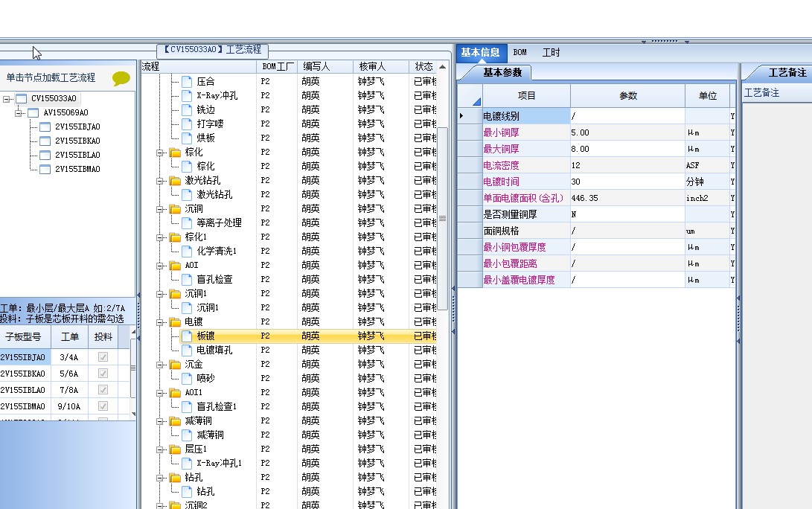Click the 电镀填孔 document icon
This screenshot has height=509, width=812.
click(187, 350)
